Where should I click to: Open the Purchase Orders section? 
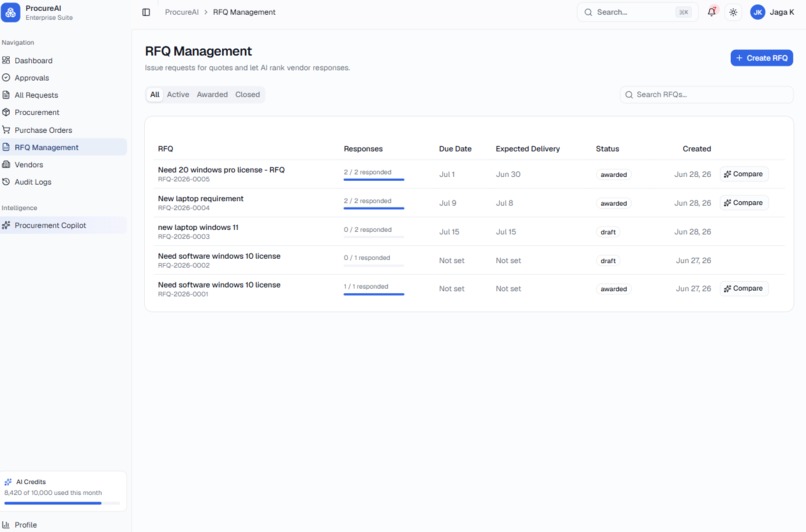[43, 130]
